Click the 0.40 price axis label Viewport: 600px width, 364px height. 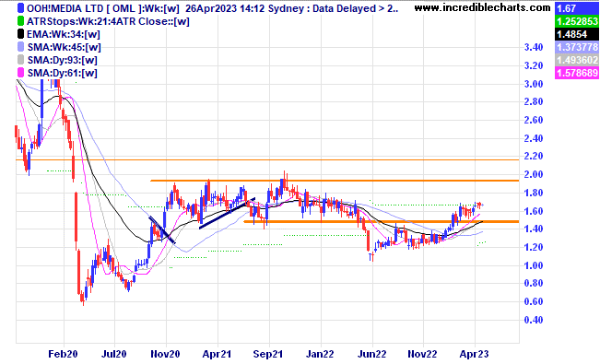tap(534, 320)
